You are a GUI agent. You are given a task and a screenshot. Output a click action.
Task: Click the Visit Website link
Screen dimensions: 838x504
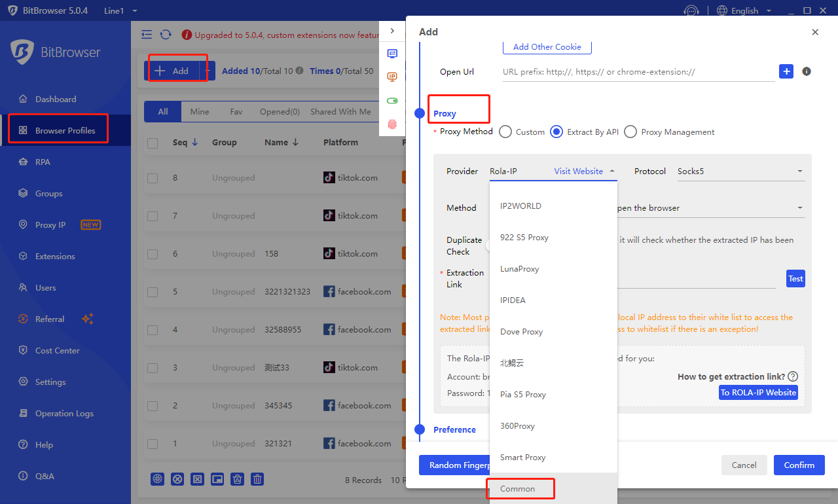click(x=578, y=171)
